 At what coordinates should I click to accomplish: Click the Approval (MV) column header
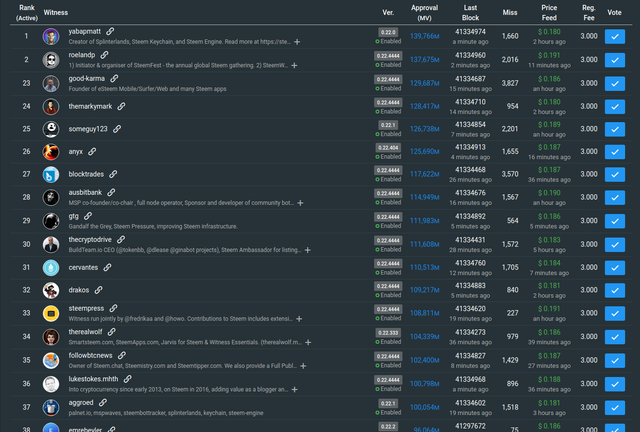tap(424, 13)
